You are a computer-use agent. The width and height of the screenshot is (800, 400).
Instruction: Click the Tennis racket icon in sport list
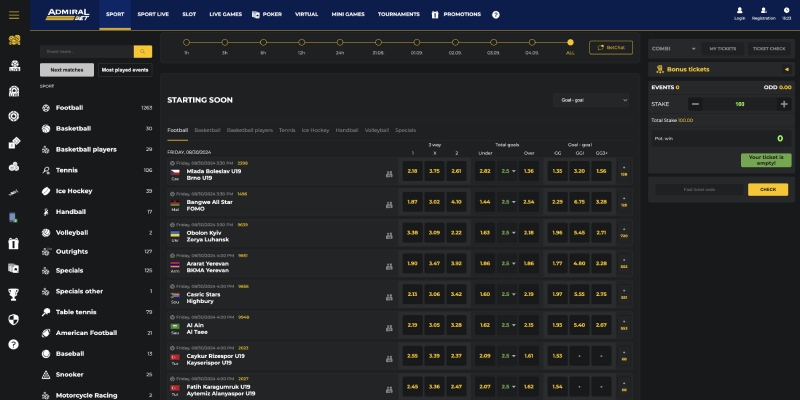click(46, 170)
